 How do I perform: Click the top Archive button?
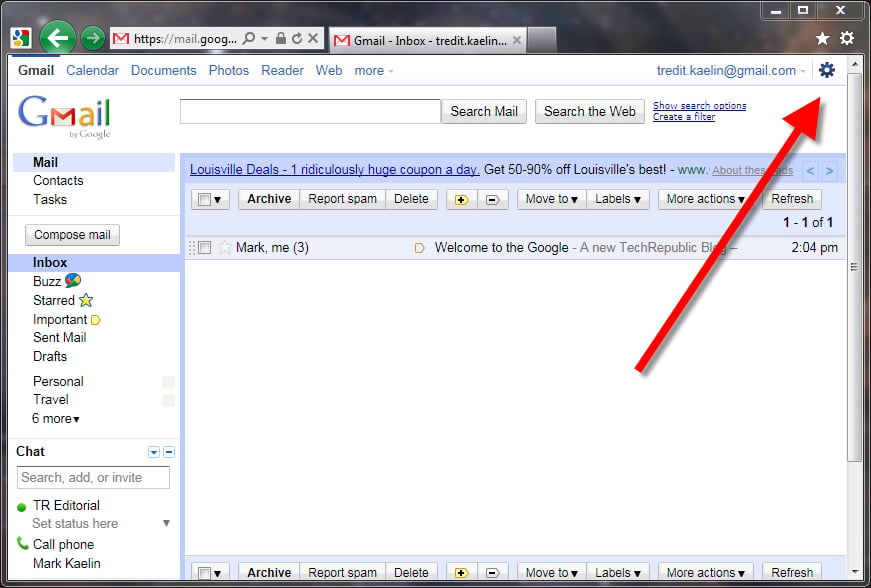tap(269, 199)
